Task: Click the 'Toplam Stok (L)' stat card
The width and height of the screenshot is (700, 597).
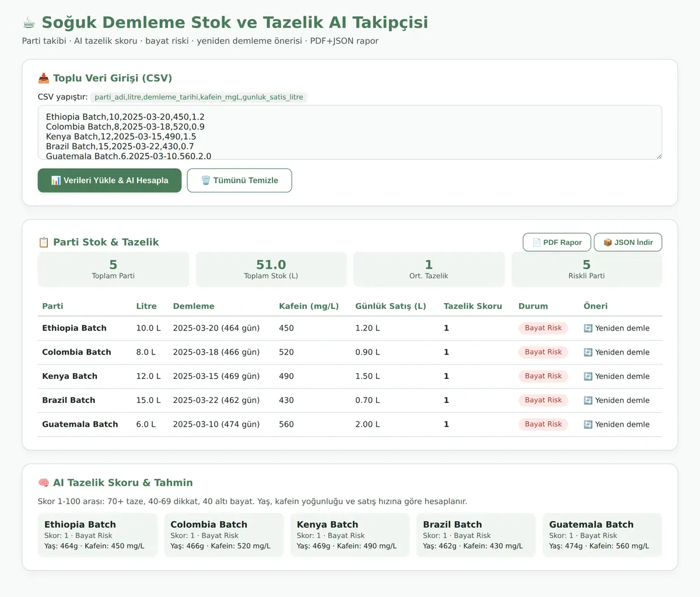Action: coord(271,269)
